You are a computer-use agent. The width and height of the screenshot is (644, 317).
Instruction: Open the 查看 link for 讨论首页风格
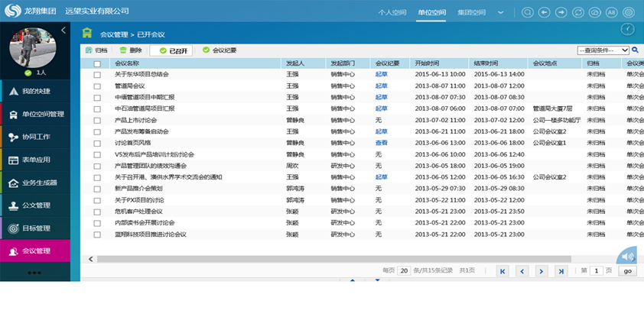pyautogui.click(x=381, y=143)
